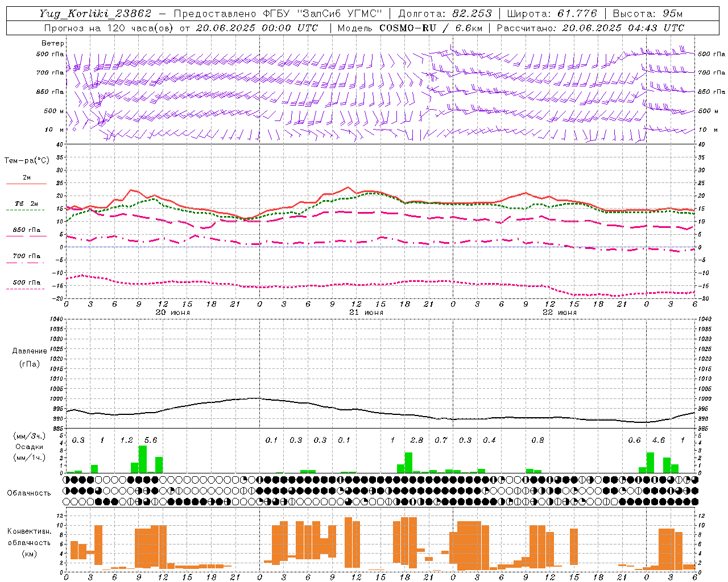Click the Td 2м dew point legend entry
Screen dimensions: 728x582
click(x=27, y=203)
